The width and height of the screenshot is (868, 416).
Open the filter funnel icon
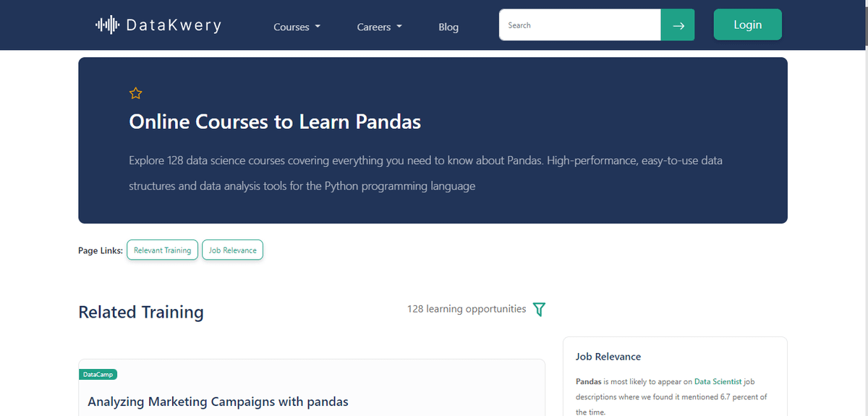539,310
